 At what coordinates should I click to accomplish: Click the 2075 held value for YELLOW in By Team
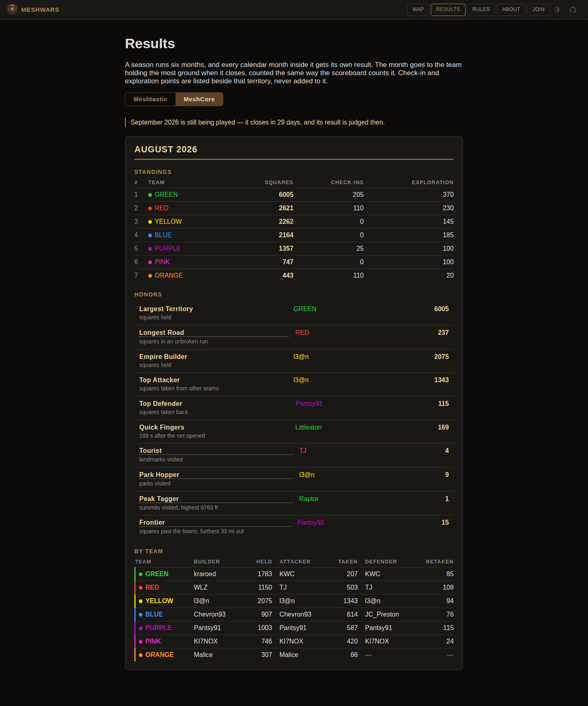tap(265, 601)
